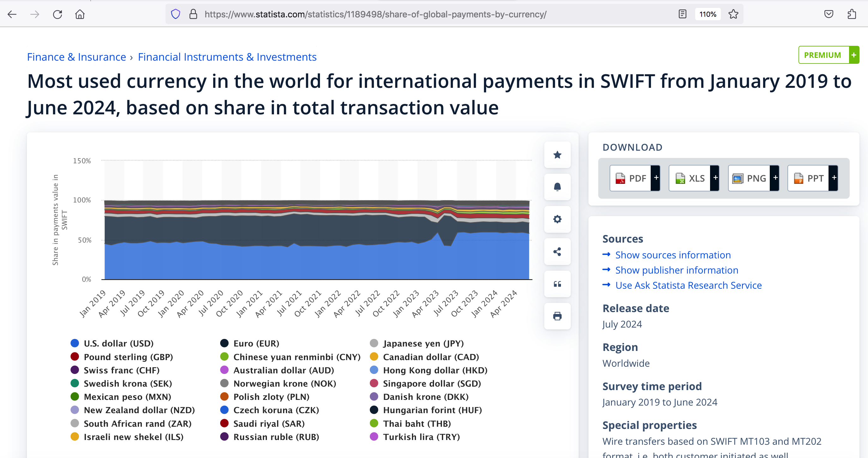Toggle Canadian dollar (CAD) legend series
This screenshot has width=868, height=458.
tap(425, 357)
